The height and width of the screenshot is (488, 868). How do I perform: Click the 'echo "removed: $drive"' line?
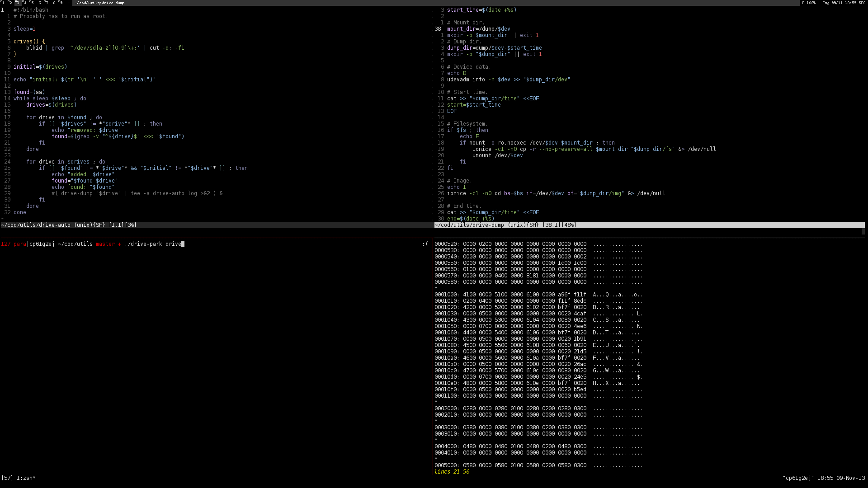(86, 130)
